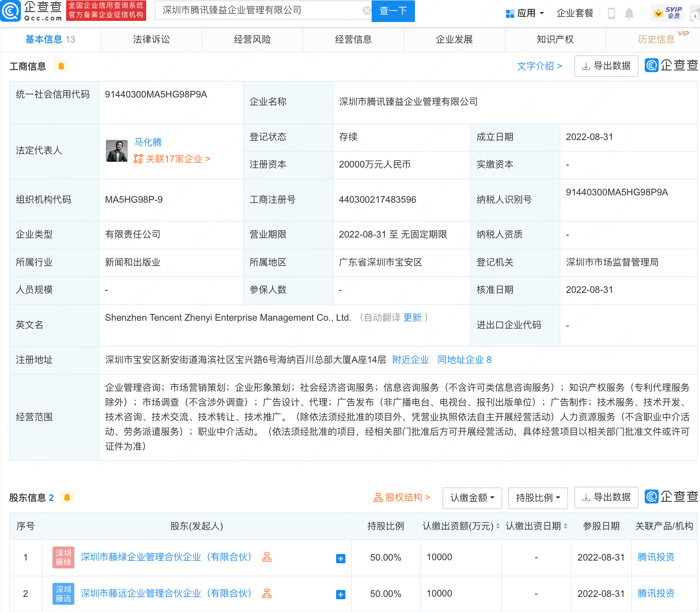This screenshot has height=612, width=700.
Task: Toggle the alert bell beside 股东信息
Action: click(x=67, y=497)
